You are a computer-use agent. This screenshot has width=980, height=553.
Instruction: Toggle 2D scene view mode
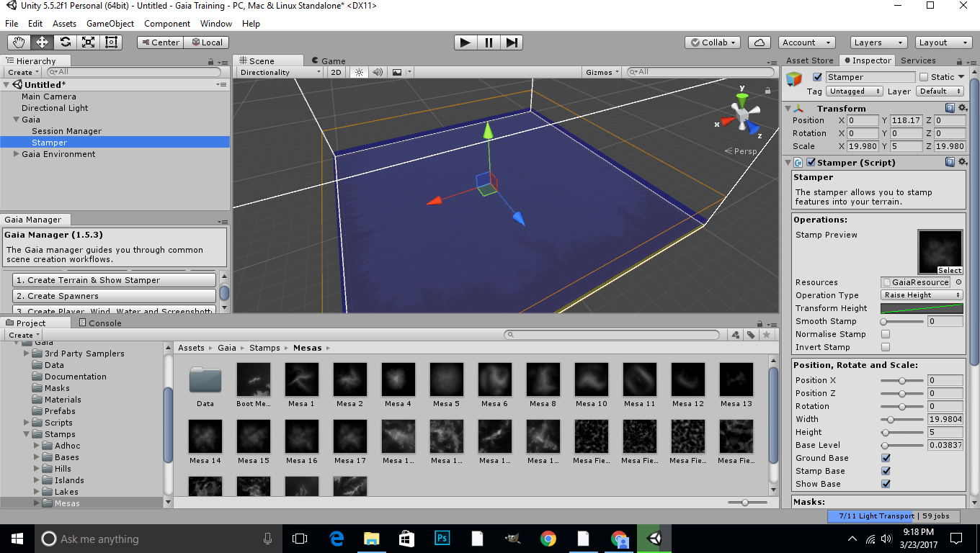[x=336, y=72]
